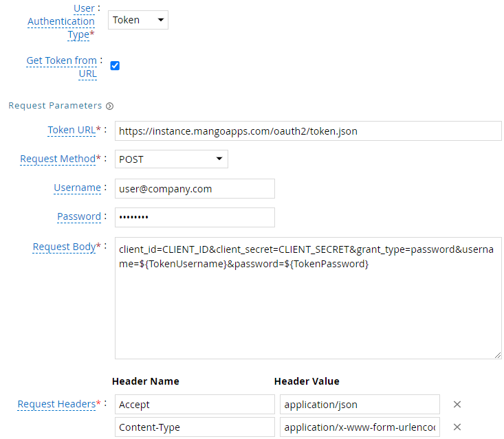Click the Header Value column heading

(307, 381)
